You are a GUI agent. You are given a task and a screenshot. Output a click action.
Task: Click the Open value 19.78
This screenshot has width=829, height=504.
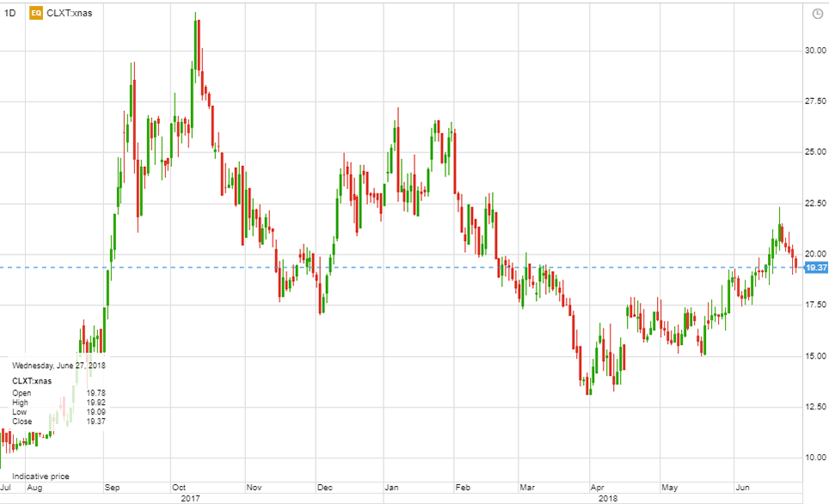click(x=95, y=393)
